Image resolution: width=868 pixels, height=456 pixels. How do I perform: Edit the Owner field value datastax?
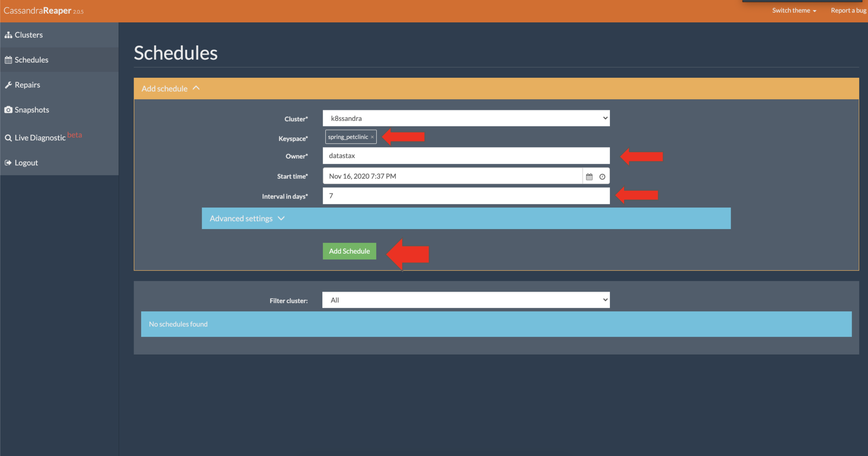tap(466, 155)
